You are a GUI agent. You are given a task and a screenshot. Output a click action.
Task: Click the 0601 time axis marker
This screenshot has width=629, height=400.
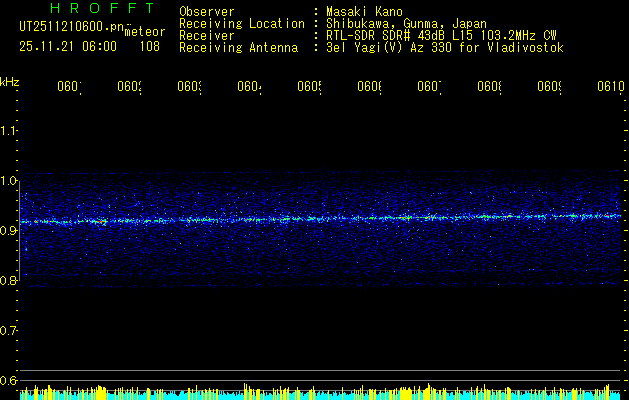click(69, 86)
